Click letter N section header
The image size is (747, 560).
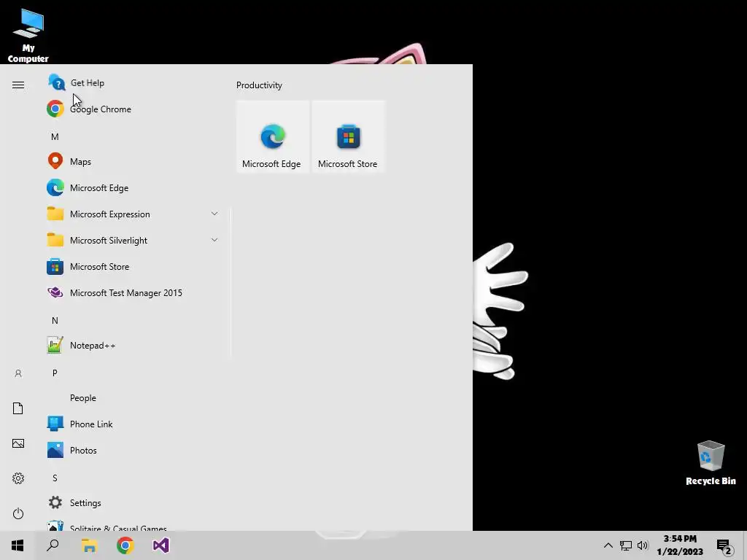click(x=55, y=321)
